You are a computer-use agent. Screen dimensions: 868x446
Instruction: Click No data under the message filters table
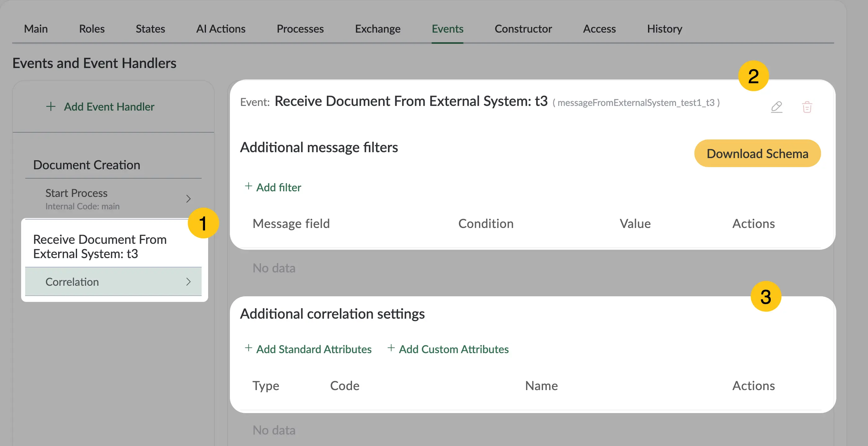pos(274,268)
